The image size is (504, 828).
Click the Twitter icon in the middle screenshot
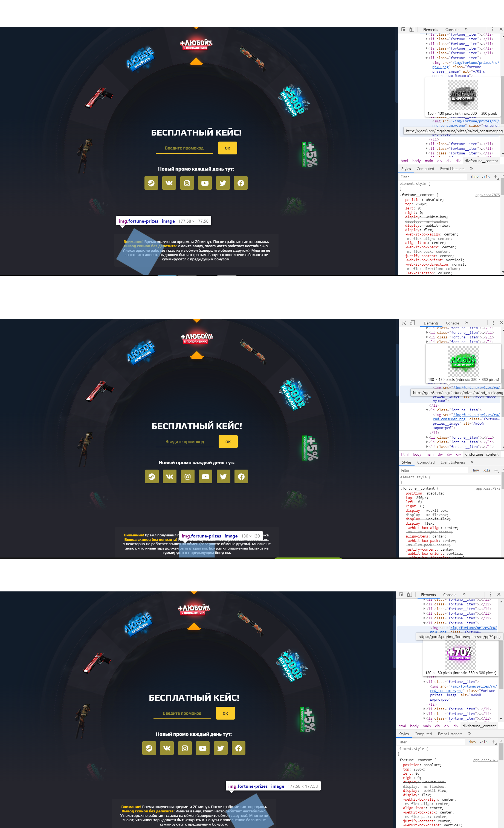pos(223,476)
